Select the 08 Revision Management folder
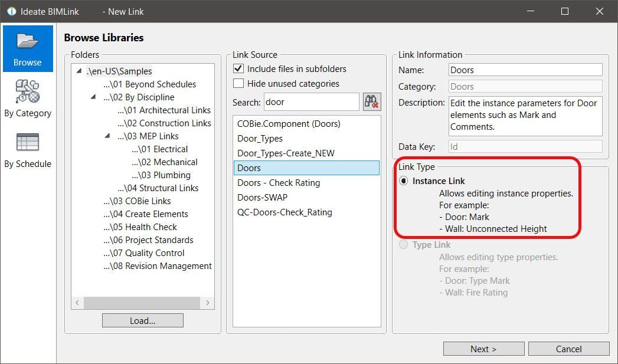This screenshot has height=364, width=618. 158,266
